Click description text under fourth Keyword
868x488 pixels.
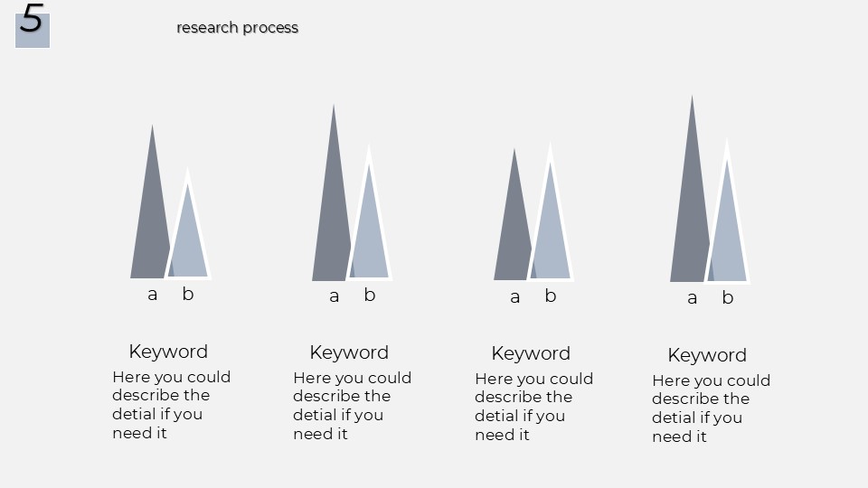click(x=711, y=408)
